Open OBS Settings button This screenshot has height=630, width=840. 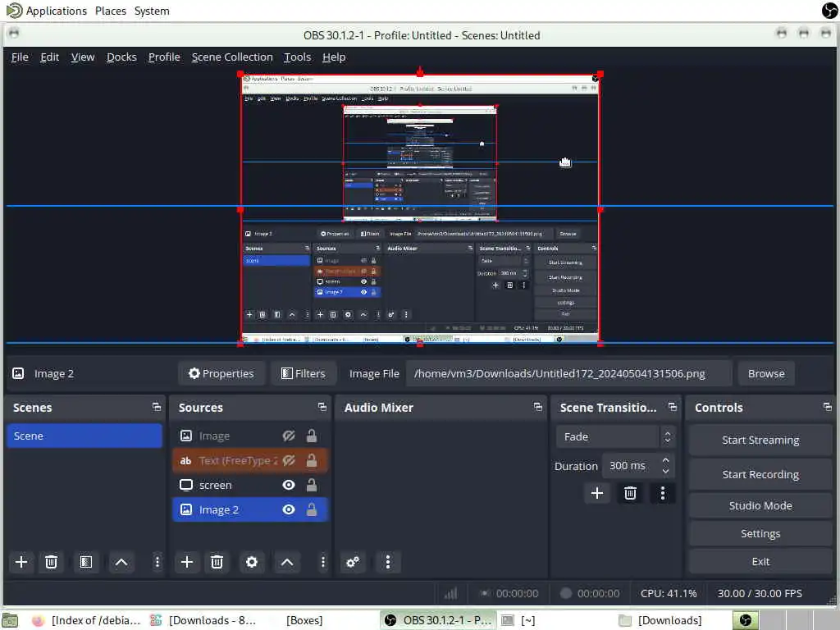pyautogui.click(x=760, y=533)
